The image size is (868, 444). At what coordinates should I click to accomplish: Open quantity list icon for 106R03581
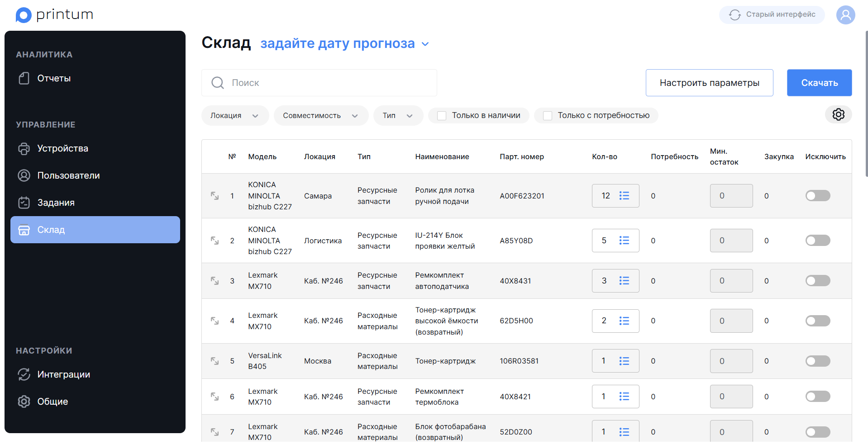tap(624, 361)
